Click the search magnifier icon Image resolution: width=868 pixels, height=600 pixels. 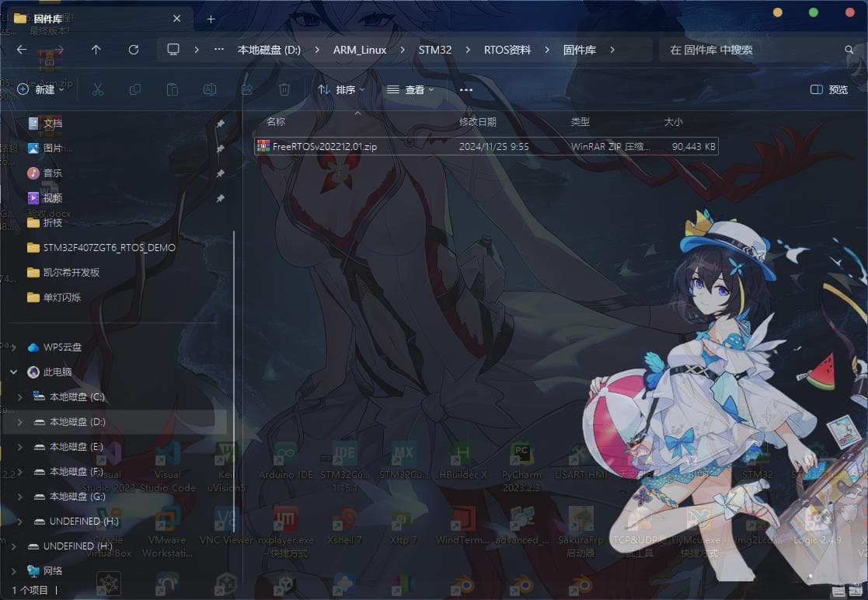pos(849,50)
